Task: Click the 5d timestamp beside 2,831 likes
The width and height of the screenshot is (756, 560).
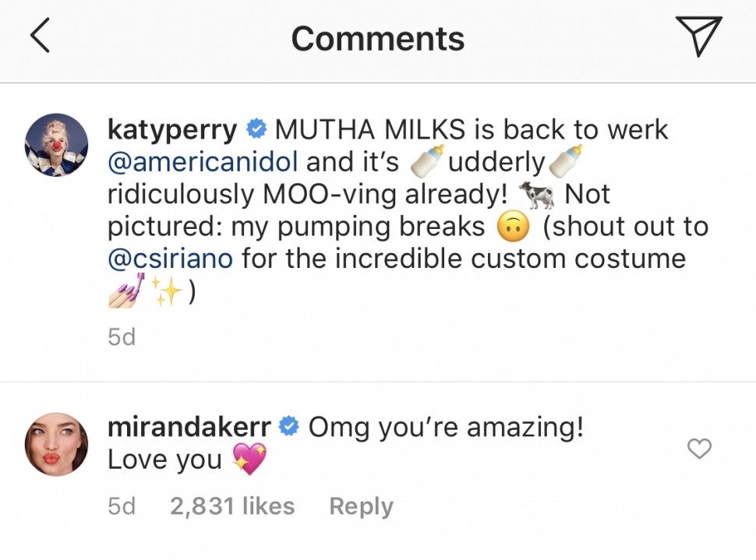Action: (121, 506)
